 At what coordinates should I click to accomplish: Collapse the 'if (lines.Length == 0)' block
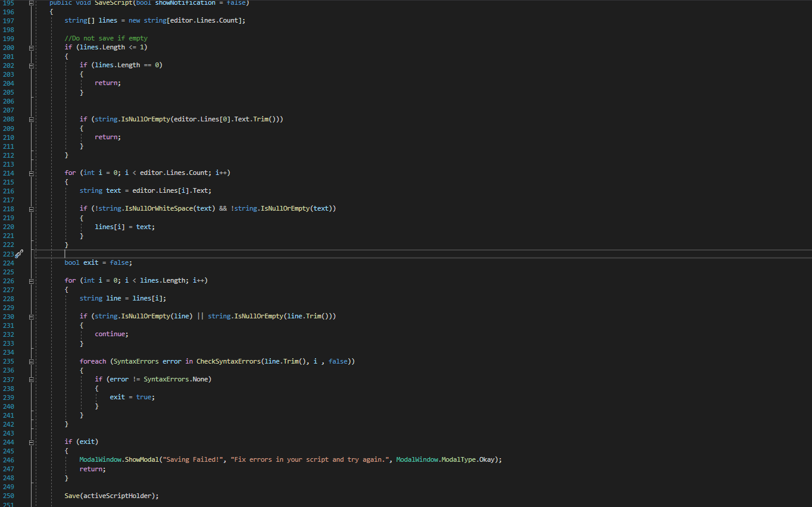pyautogui.click(x=30, y=65)
